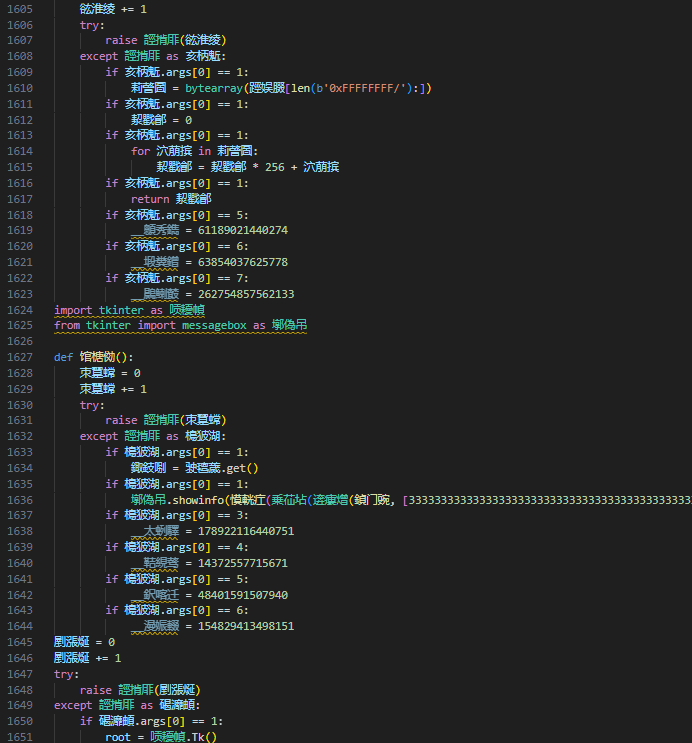Click the 'except' keyword on line 1608

(x=99, y=56)
